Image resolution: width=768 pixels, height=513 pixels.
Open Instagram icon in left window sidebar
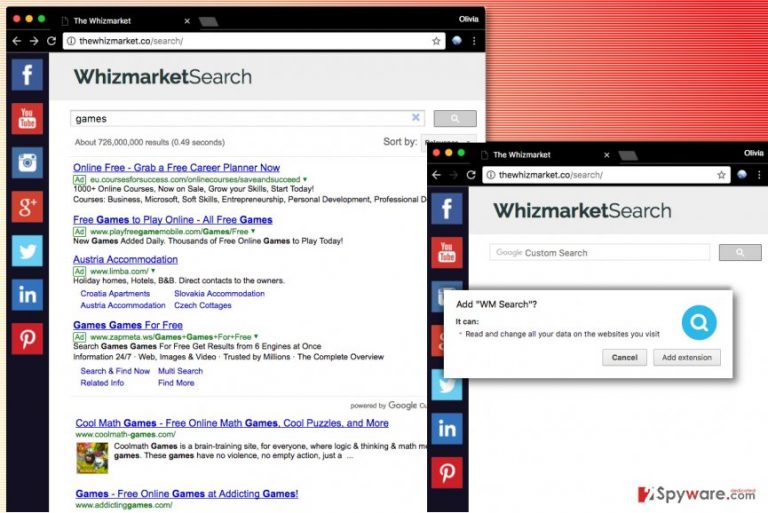click(x=27, y=162)
